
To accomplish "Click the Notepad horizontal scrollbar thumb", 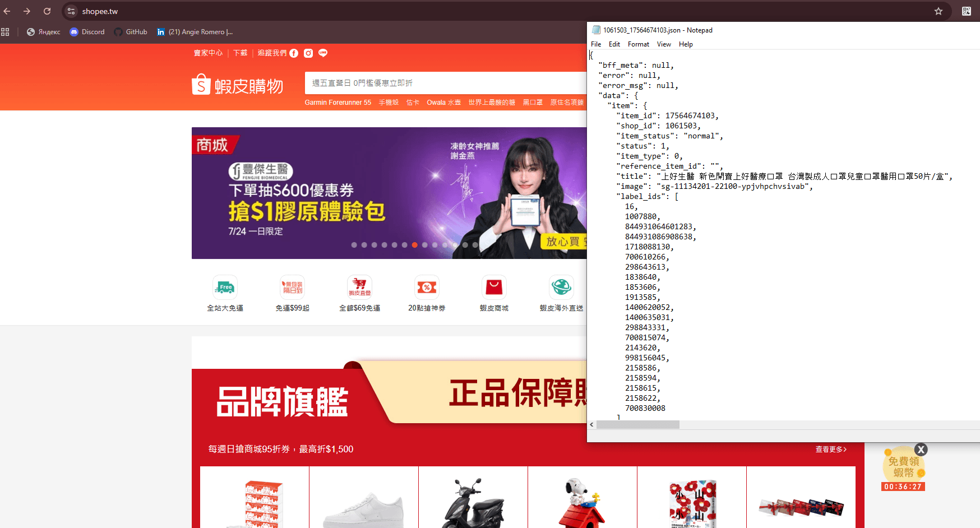I will pos(638,425).
